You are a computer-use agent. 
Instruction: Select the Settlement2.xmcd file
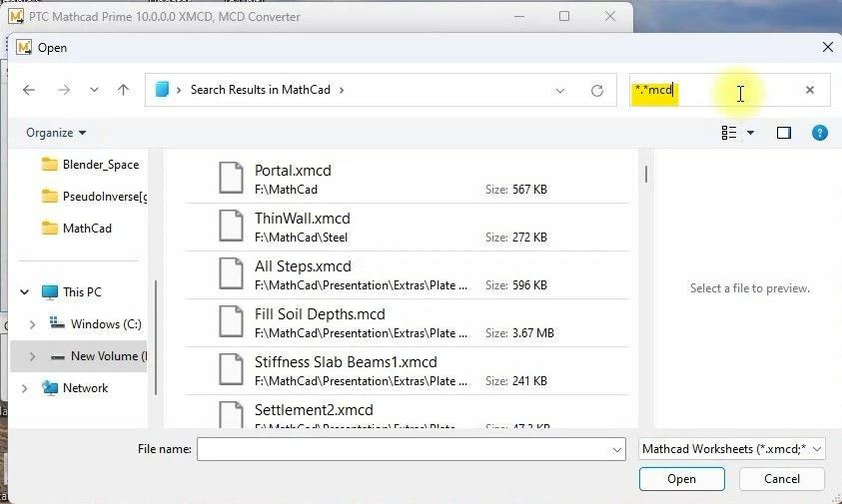click(x=406, y=411)
